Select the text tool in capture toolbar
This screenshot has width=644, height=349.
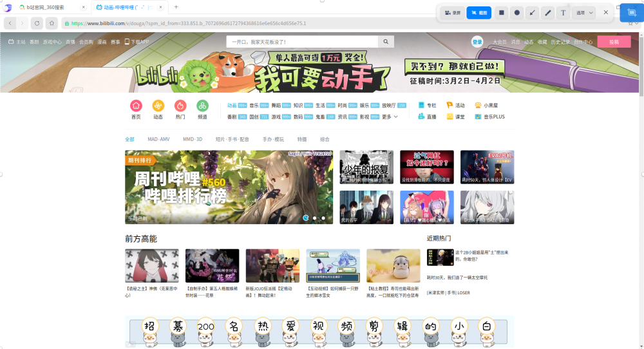563,12
